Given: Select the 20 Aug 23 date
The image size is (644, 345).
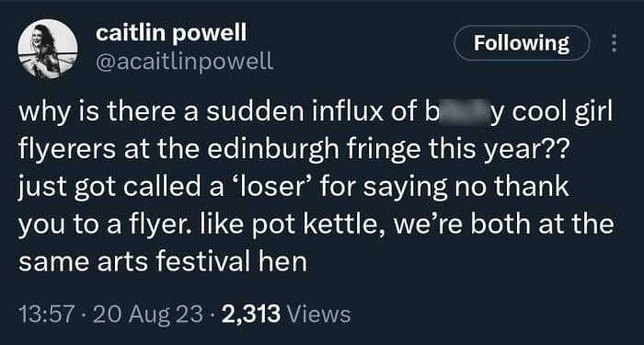Looking at the screenshot, I should pyautogui.click(x=148, y=315).
